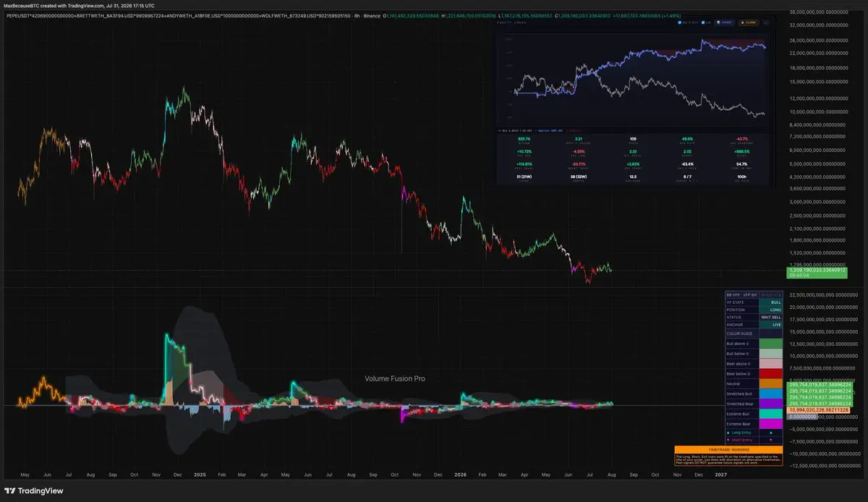868x502 pixels.
Task: Click the 109 trades stat
Action: click(x=633, y=139)
